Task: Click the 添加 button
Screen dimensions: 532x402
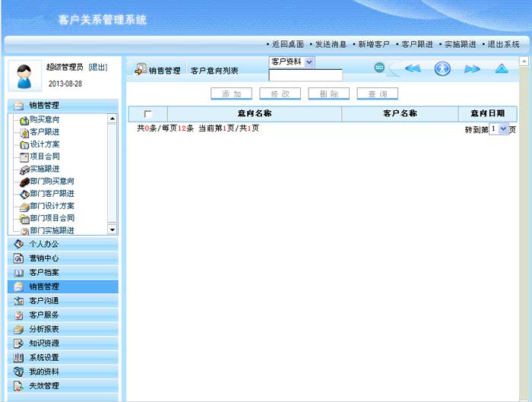Action: point(231,94)
